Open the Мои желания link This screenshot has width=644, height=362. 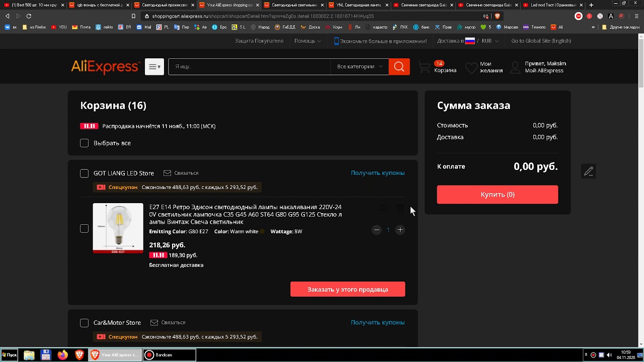pyautogui.click(x=491, y=67)
